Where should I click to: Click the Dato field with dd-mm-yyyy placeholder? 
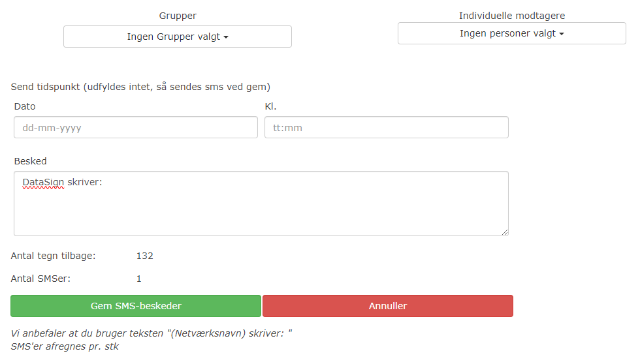[136, 128]
